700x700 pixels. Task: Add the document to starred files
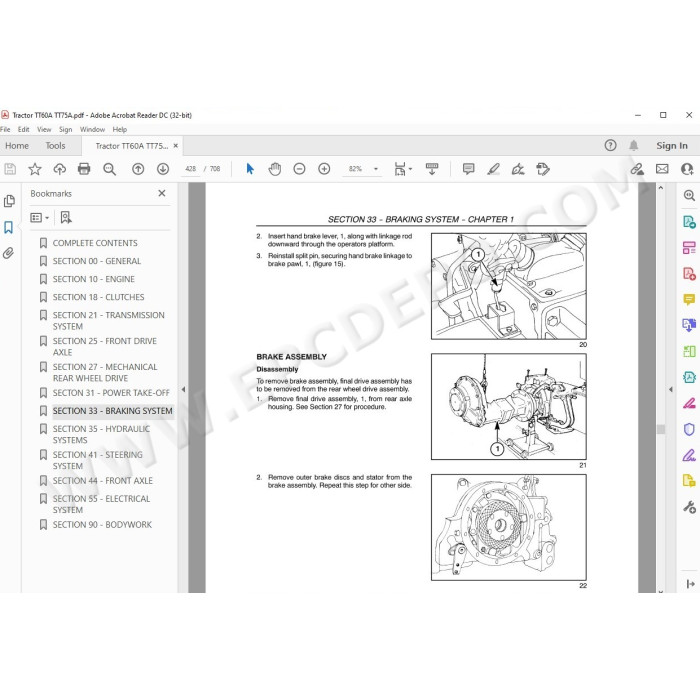click(x=35, y=169)
